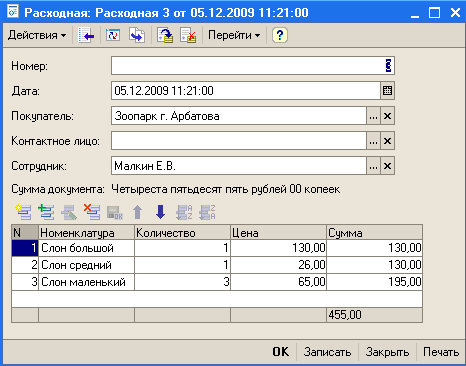The width and height of the screenshot is (466, 366).
Task: Click the finish editing OK icon
Action: 115,212
